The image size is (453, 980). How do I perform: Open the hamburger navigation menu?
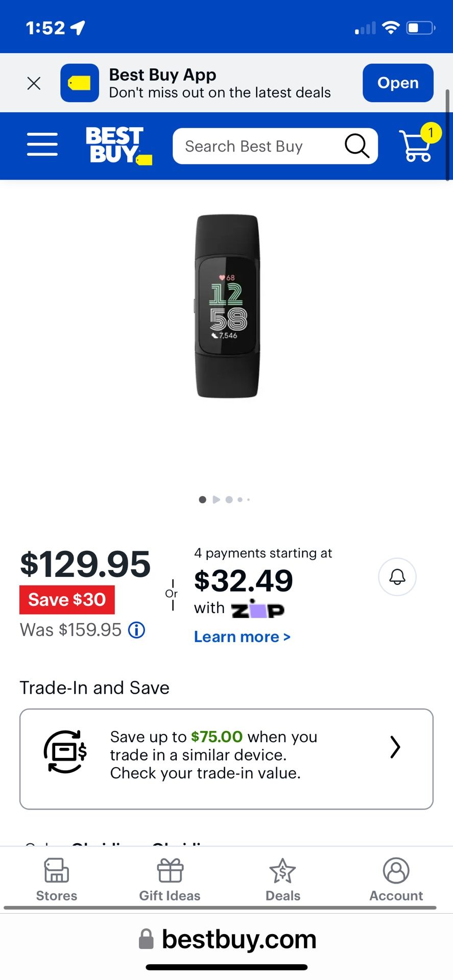(42, 144)
